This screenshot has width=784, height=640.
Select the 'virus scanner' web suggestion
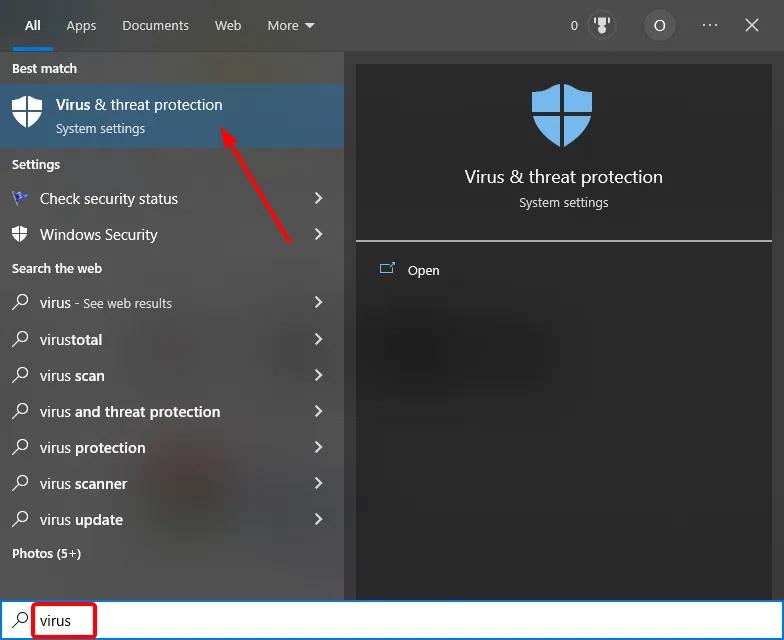(x=172, y=484)
